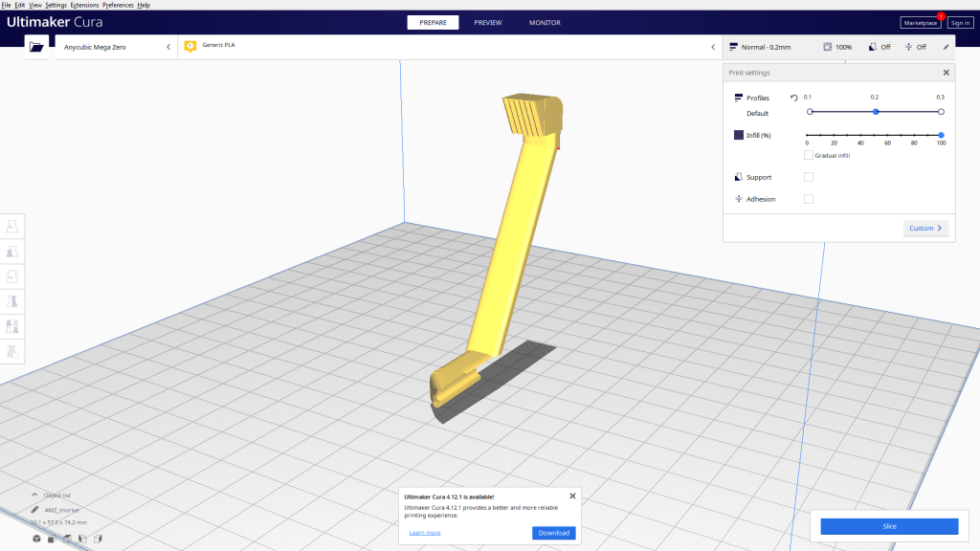
Task: Click the adhesion icon showing Off in header
Action: tap(909, 47)
